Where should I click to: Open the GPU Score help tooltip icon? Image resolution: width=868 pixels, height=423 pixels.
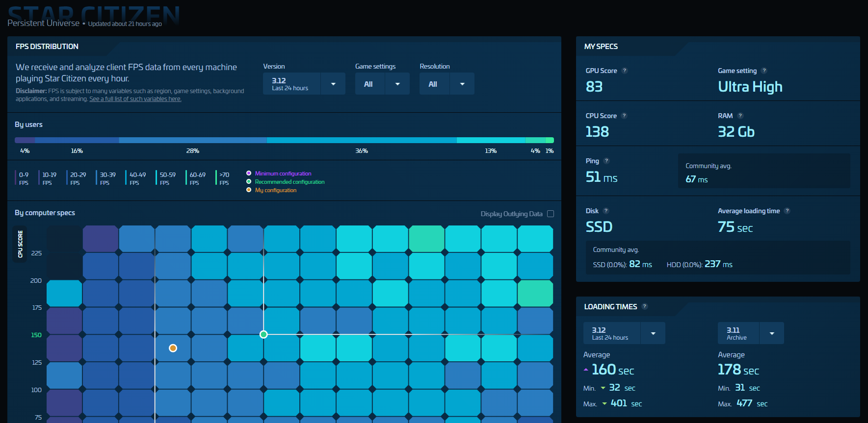coord(625,71)
